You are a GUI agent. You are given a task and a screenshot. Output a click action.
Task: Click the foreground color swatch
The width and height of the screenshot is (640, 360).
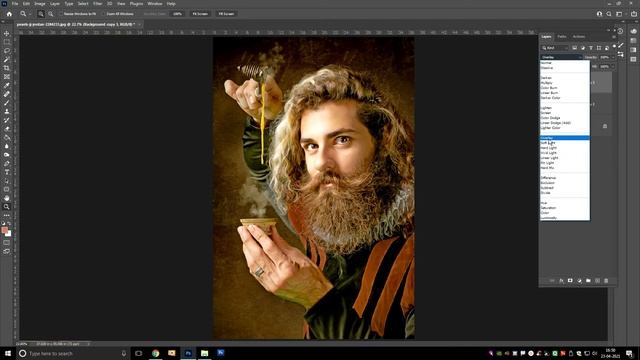pyautogui.click(x=4, y=231)
